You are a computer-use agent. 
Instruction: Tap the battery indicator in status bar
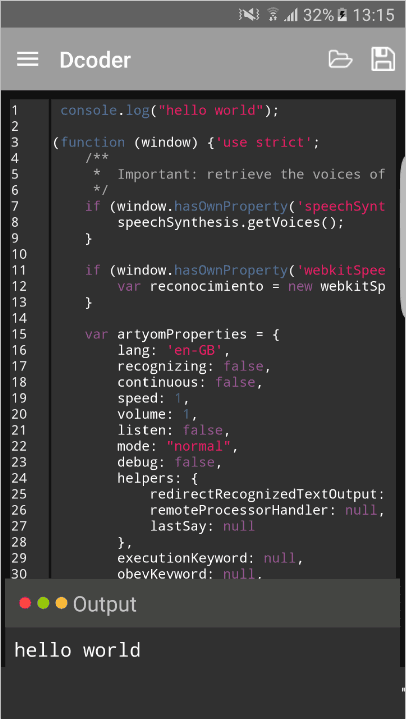pos(342,15)
